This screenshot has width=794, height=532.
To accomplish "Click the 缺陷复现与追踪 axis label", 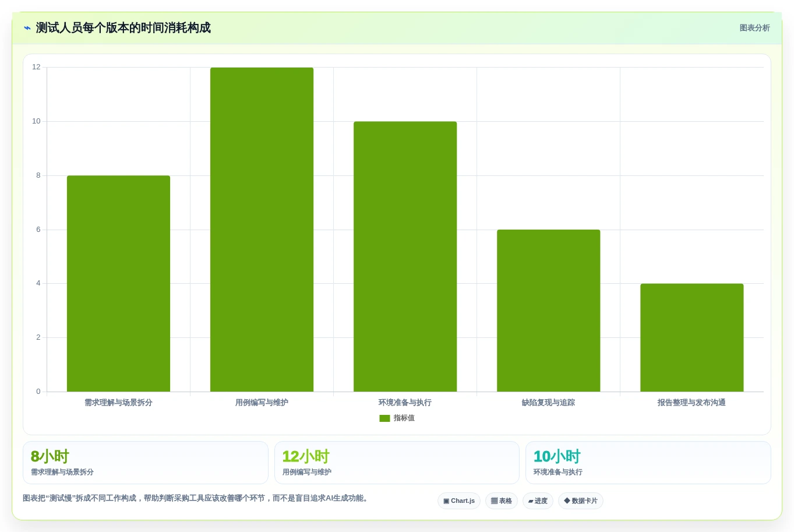I will tap(548, 403).
